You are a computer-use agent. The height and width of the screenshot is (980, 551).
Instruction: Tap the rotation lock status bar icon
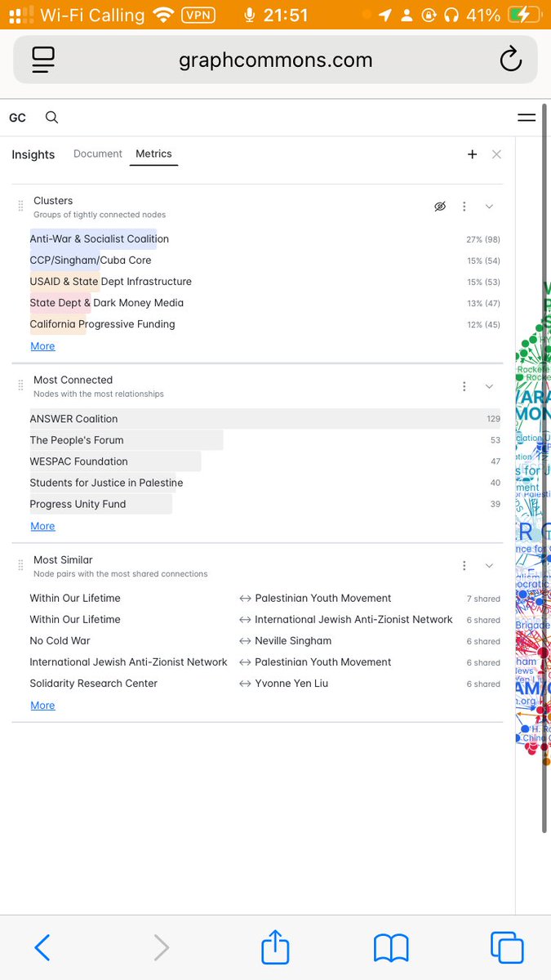(x=428, y=15)
